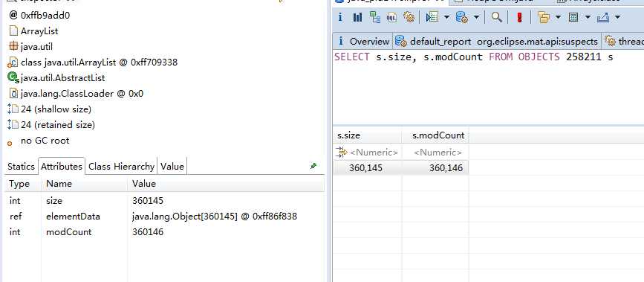The width and height of the screenshot is (644, 282).
Task: Click the Export icon in the toolbar
Action: click(x=603, y=17)
